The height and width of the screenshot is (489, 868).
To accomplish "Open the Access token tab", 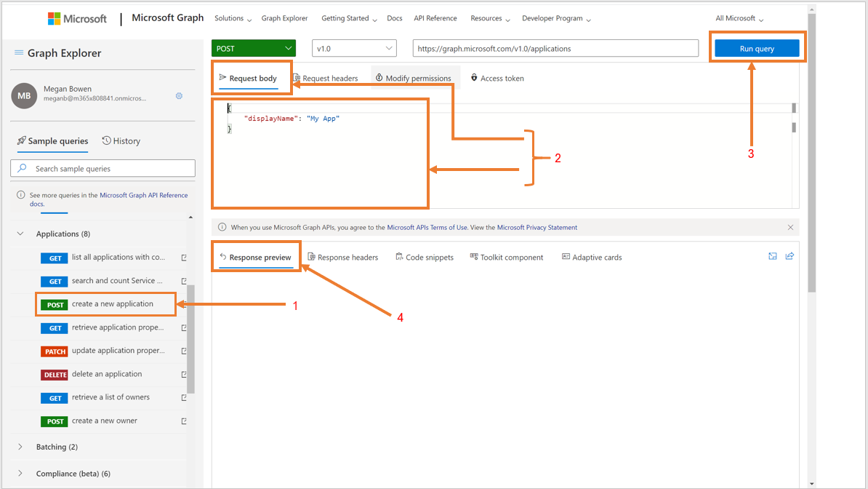I will (497, 78).
